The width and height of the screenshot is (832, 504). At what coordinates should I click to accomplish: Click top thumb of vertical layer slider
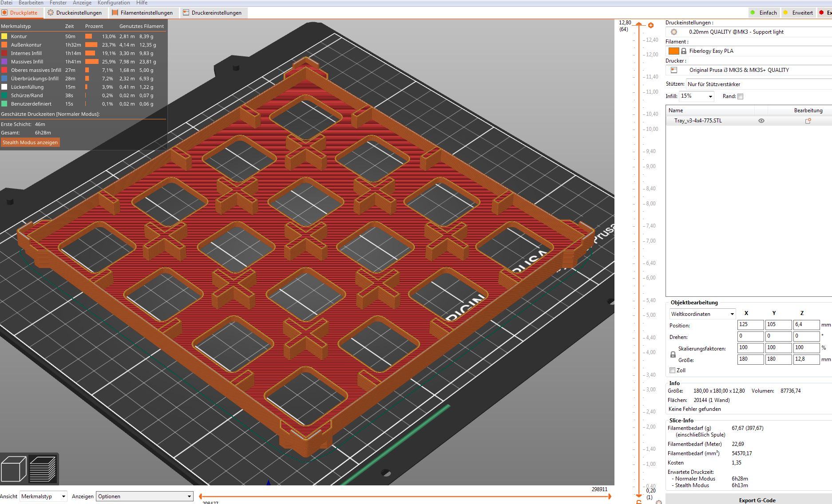click(639, 24)
